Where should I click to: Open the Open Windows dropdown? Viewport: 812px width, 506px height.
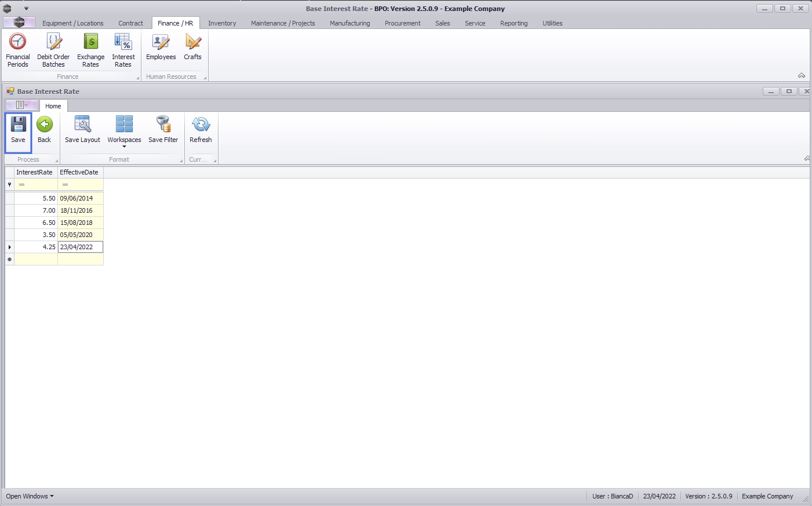coord(30,496)
